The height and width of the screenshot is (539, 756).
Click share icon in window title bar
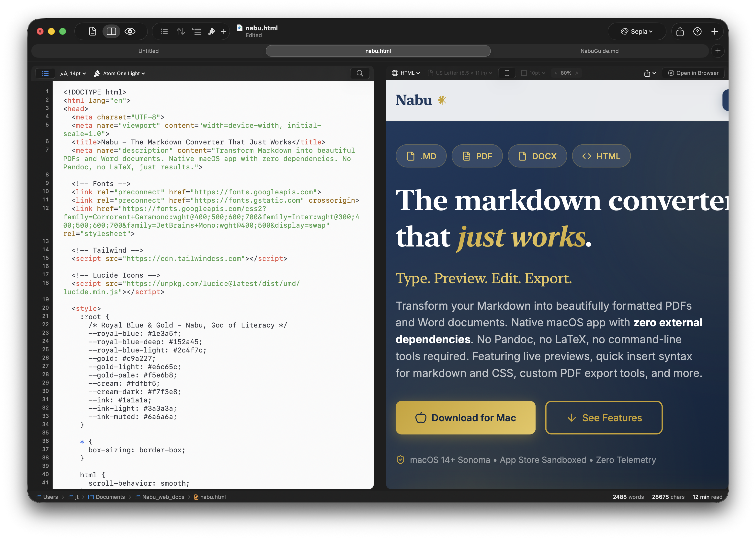pos(680,32)
